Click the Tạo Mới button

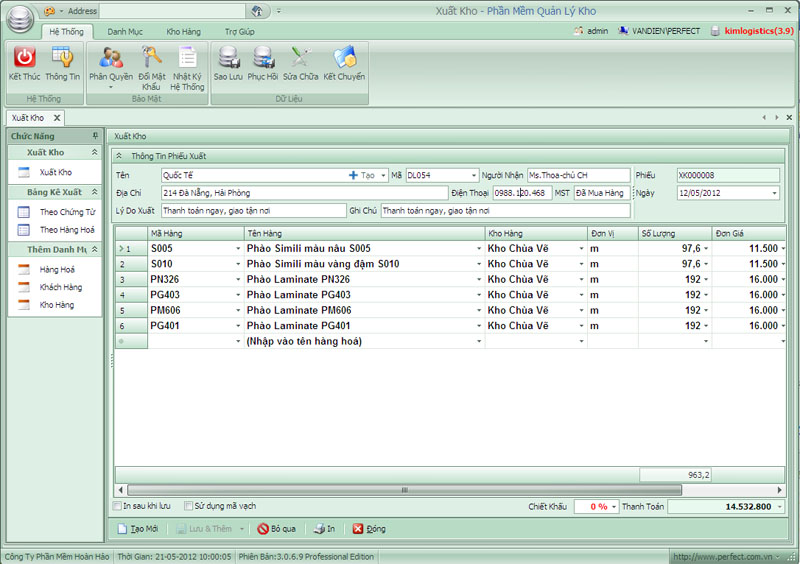pos(139,528)
